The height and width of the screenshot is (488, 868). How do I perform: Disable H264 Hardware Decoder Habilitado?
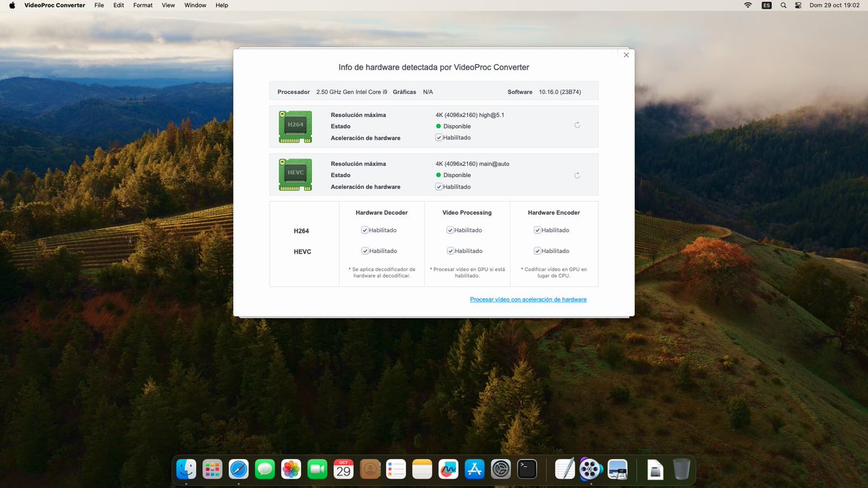(366, 230)
